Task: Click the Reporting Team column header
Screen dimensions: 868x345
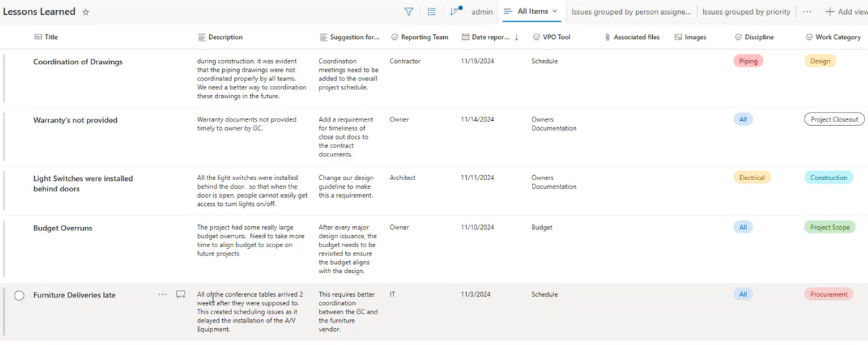Action: pyautogui.click(x=424, y=37)
